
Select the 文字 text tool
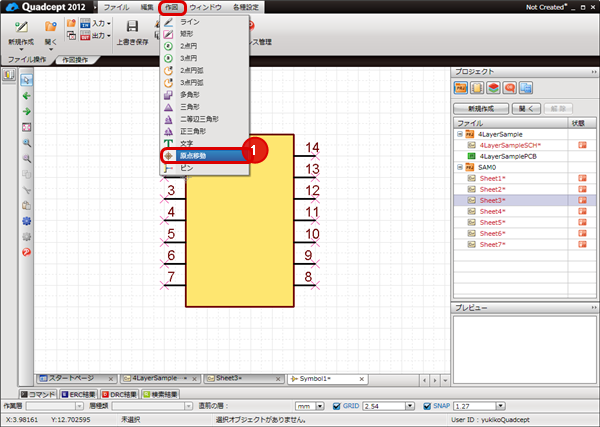click(187, 143)
